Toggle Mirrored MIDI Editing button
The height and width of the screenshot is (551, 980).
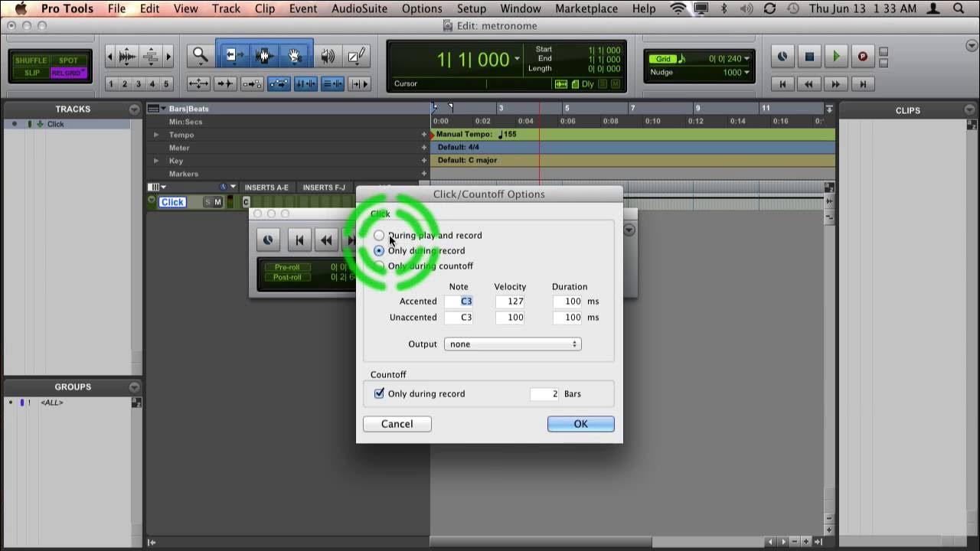[x=252, y=84]
